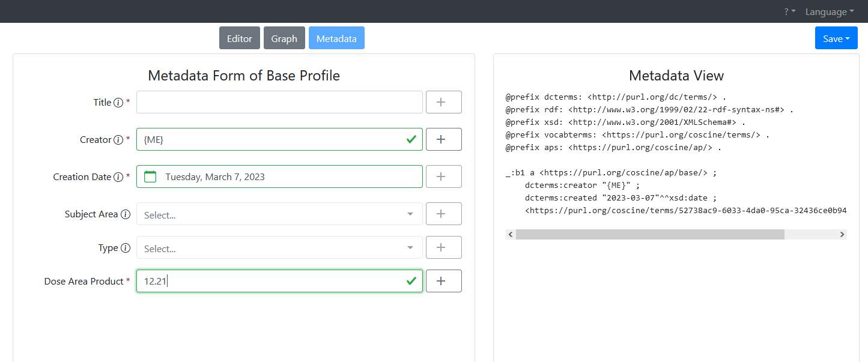The width and height of the screenshot is (868, 362).
Task: Open the Type select dropdown
Action: point(279,247)
